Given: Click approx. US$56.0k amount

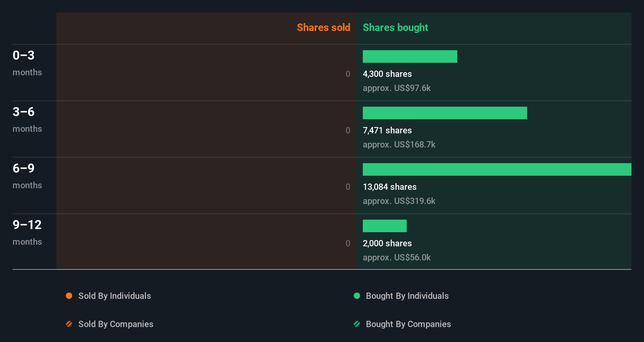Looking at the screenshot, I should pyautogui.click(x=397, y=257).
